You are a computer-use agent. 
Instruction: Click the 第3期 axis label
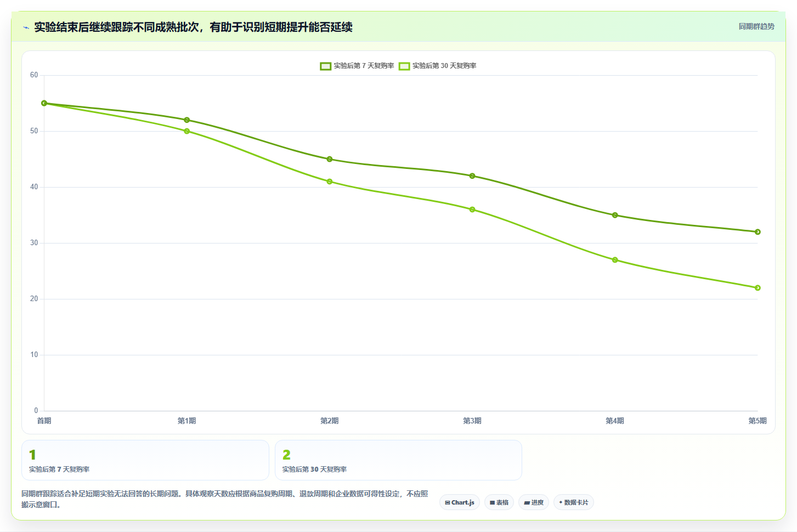[x=472, y=421]
